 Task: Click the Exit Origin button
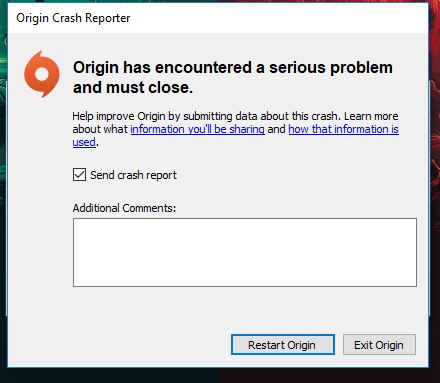coord(379,345)
